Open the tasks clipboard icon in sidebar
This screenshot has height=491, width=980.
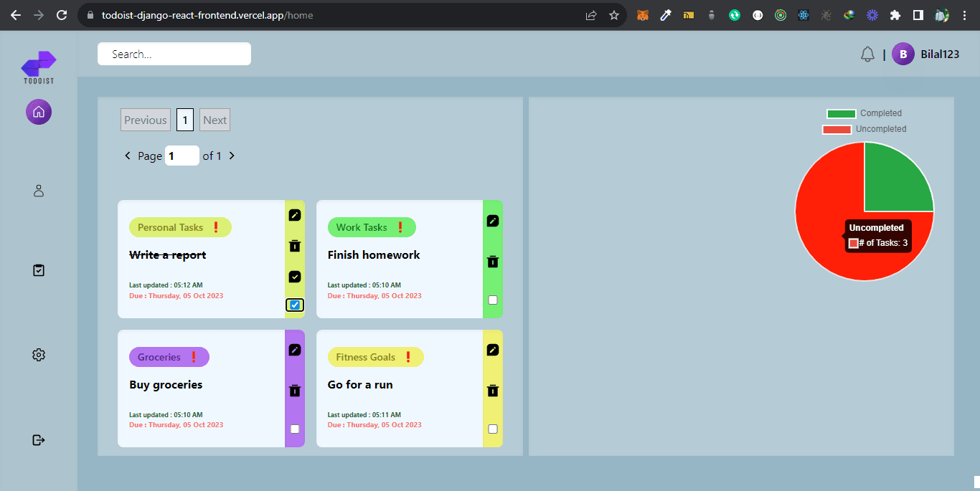39,270
